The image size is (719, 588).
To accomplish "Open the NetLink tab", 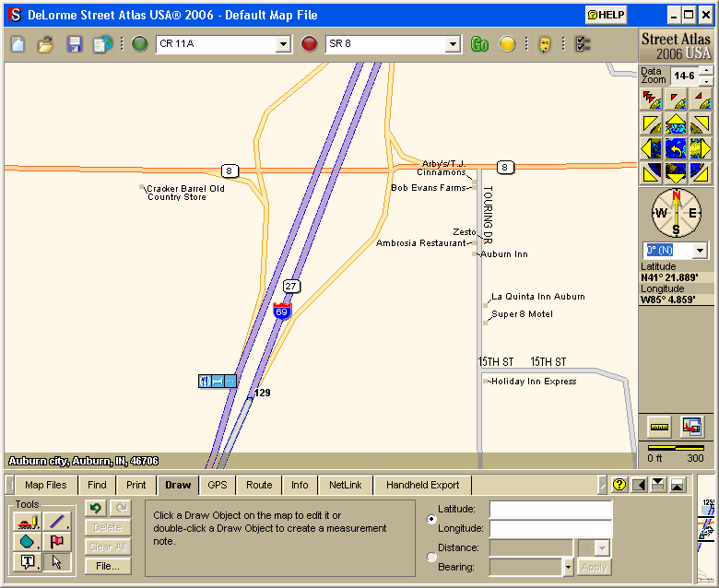I will tap(346, 485).
